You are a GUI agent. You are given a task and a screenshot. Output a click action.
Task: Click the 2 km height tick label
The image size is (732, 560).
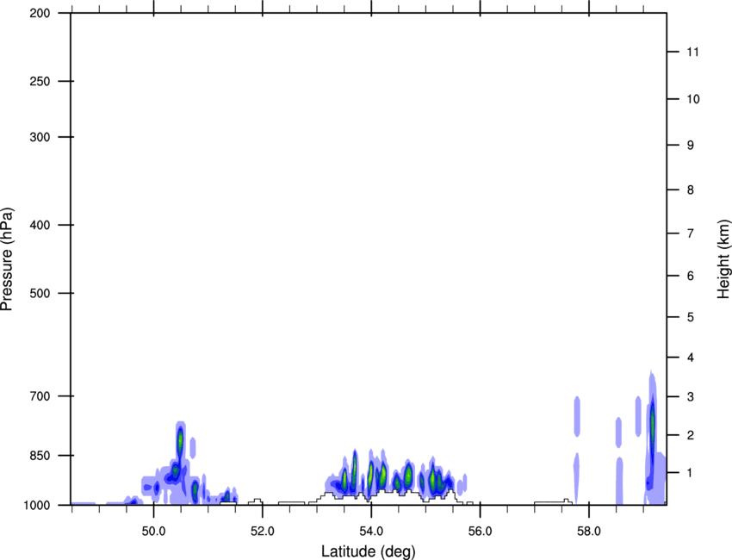click(691, 435)
